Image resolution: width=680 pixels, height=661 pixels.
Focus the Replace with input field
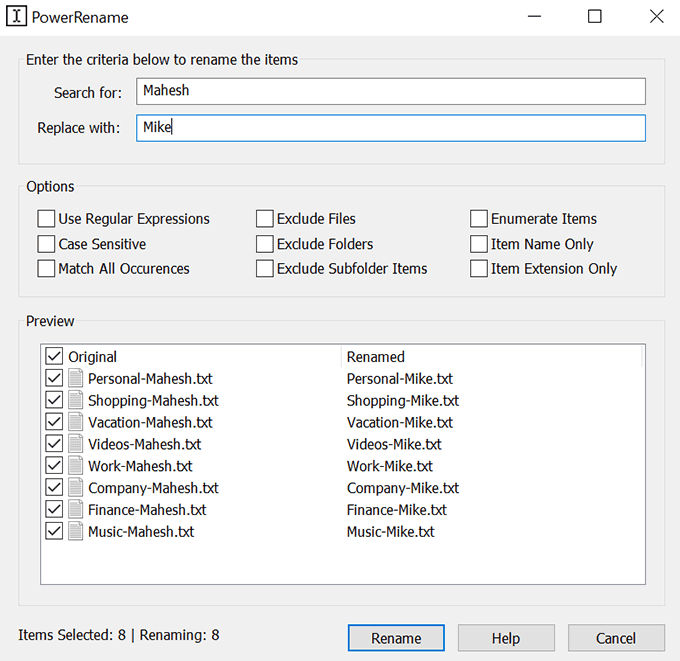point(391,128)
